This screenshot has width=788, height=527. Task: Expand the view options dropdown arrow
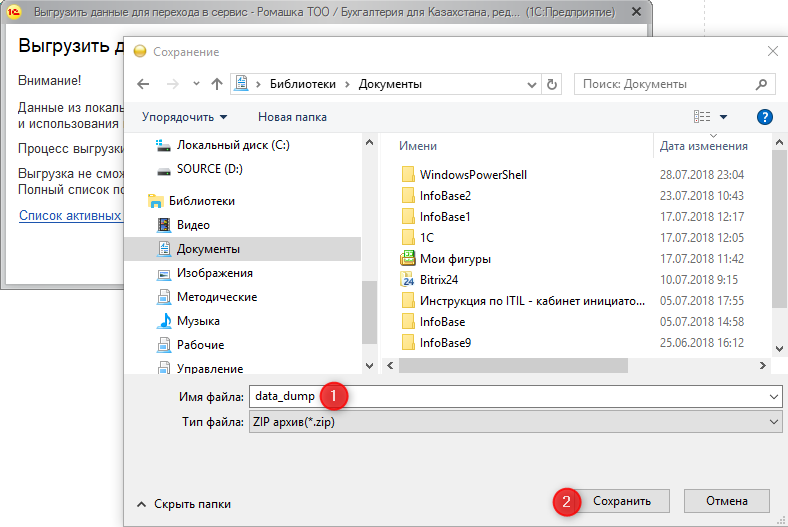[x=724, y=117]
